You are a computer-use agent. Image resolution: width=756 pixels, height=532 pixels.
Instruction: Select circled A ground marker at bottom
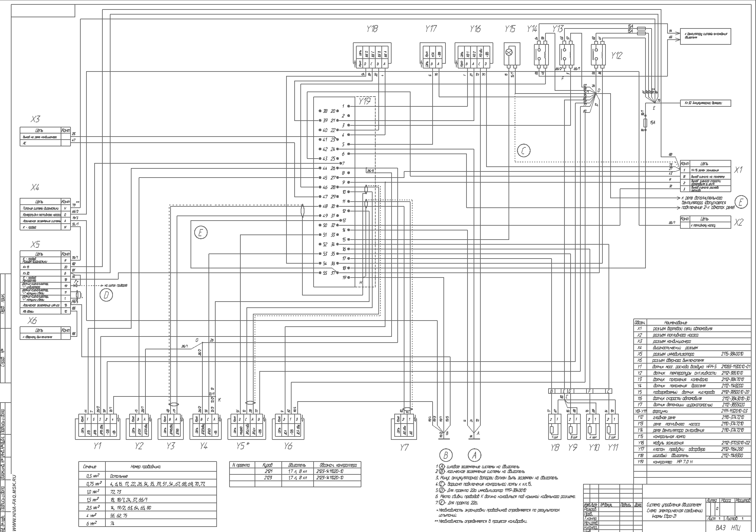475,455
